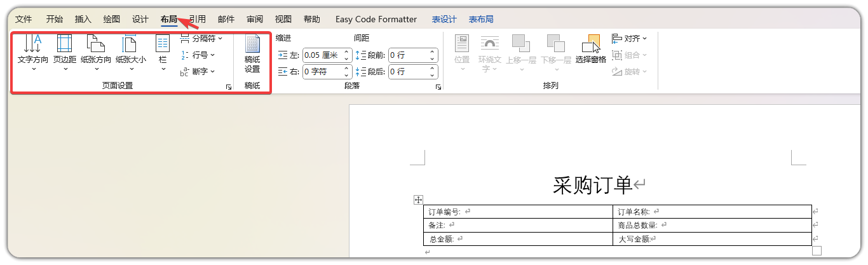This screenshot has width=868, height=265.
Task: Click the left indent 左 input field
Action: [x=322, y=55]
